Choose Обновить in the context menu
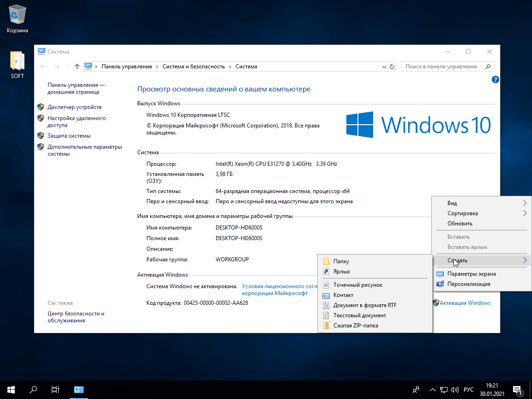 482,224
